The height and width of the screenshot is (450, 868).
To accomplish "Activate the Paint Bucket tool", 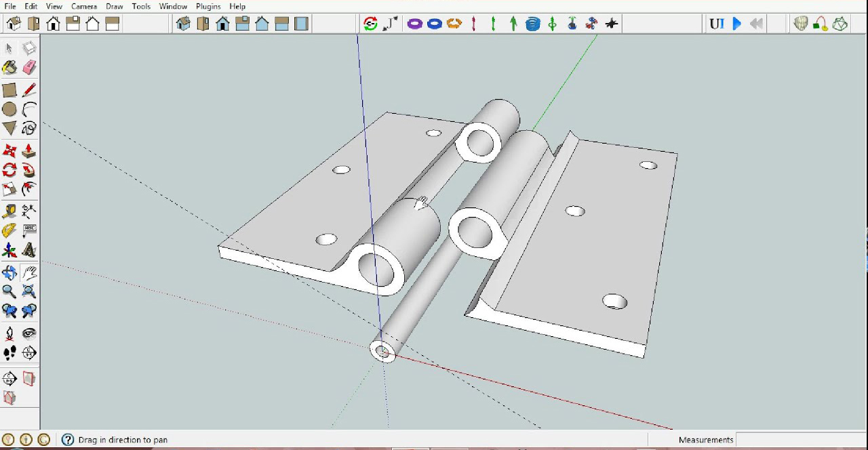I will [9, 68].
